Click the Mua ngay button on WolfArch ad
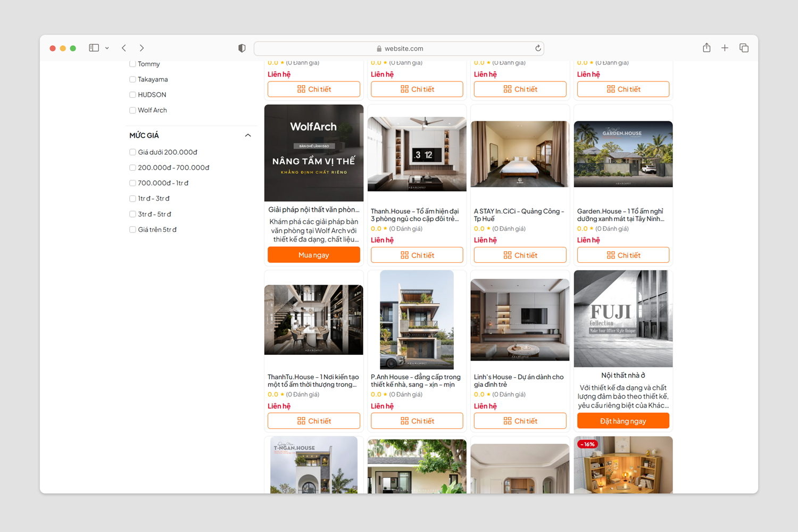The width and height of the screenshot is (798, 532). (x=314, y=255)
